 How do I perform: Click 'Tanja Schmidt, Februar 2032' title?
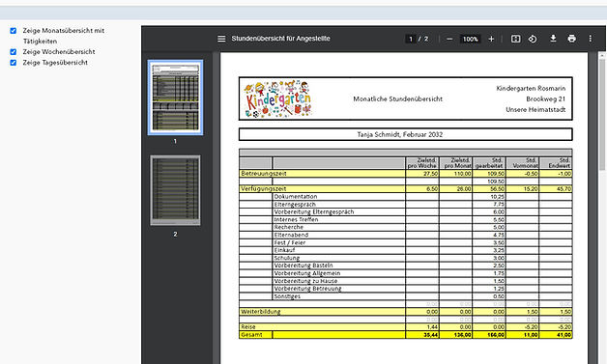pyautogui.click(x=400, y=134)
